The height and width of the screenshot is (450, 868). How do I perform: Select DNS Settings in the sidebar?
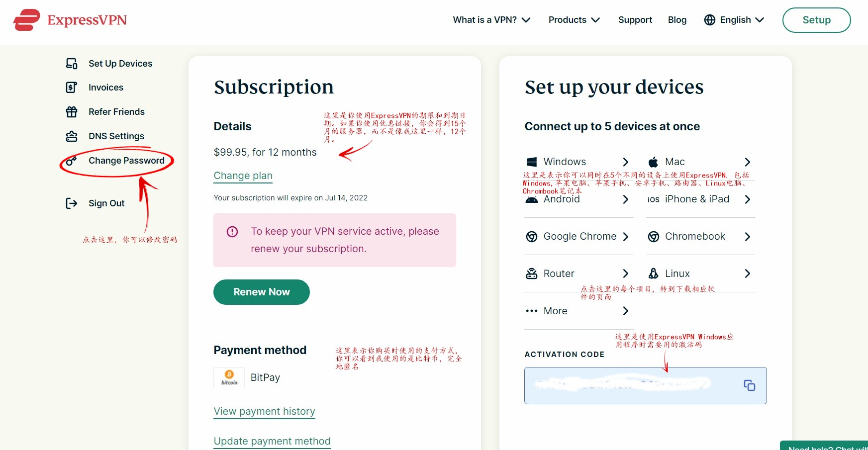point(116,136)
